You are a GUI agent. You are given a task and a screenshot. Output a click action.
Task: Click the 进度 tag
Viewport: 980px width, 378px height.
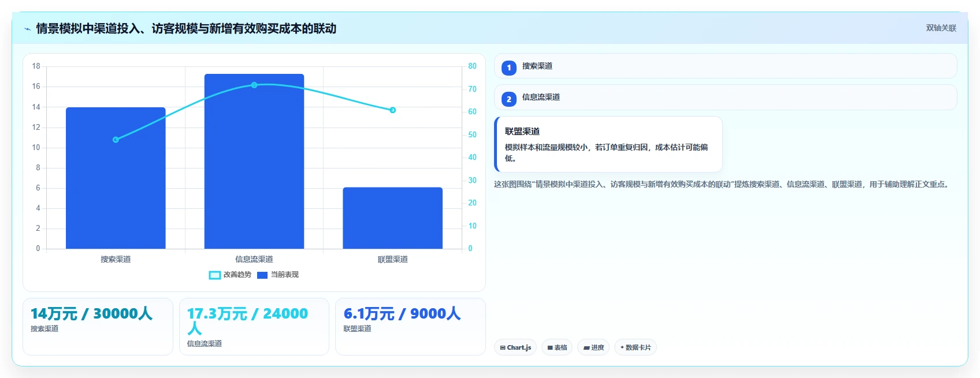[x=593, y=347]
